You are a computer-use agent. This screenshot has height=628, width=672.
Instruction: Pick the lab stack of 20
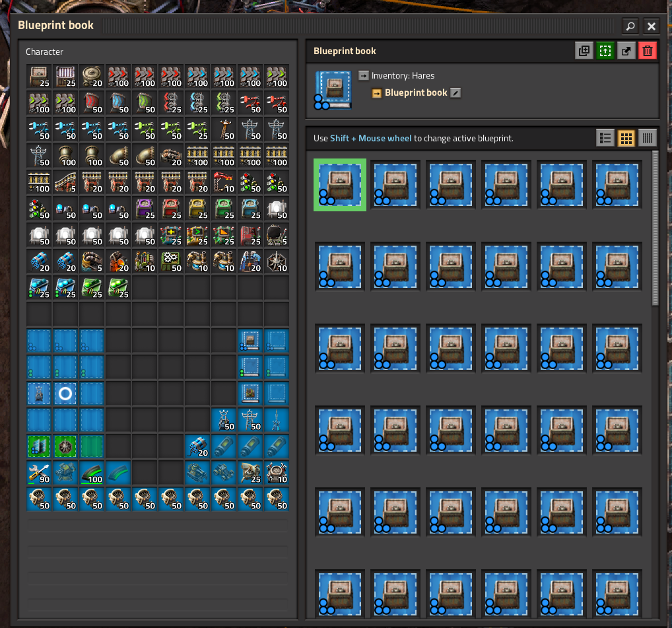(x=250, y=262)
